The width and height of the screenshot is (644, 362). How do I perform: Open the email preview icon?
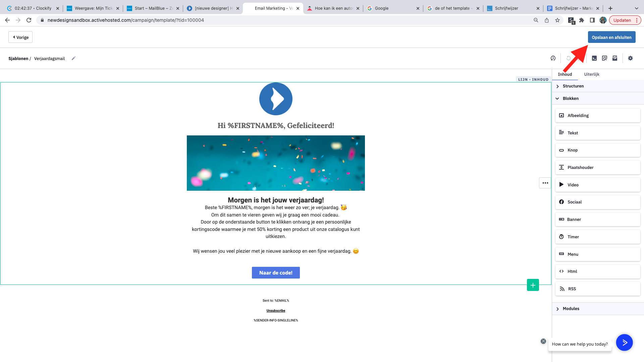tap(604, 58)
